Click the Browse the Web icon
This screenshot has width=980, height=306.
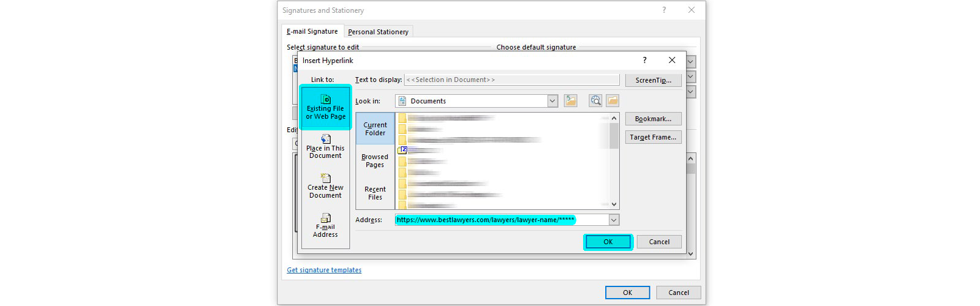tap(595, 101)
